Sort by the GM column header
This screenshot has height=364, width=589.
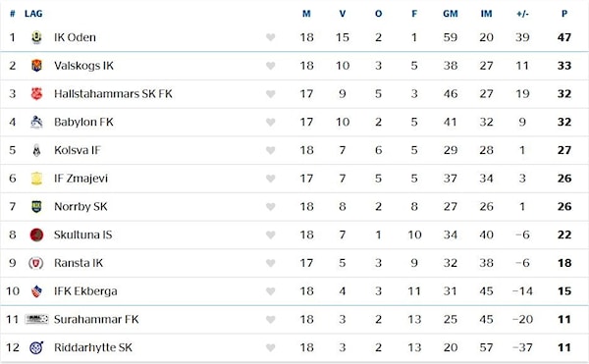pyautogui.click(x=450, y=14)
